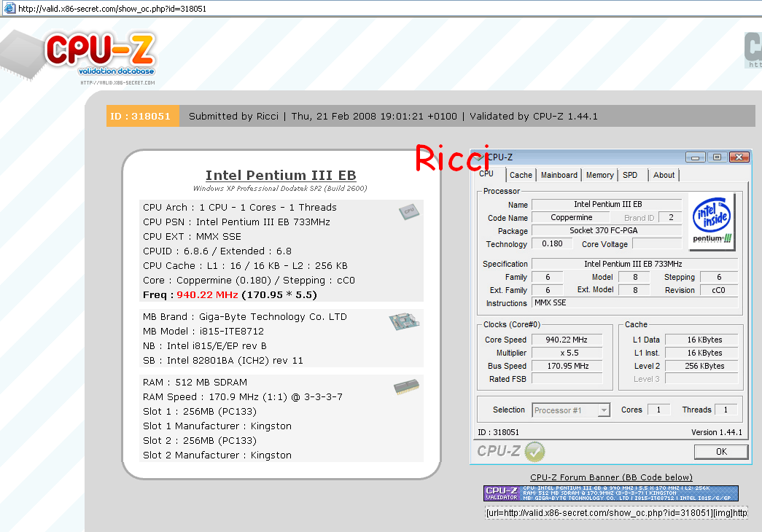The image size is (762, 532).
Task: Minimize the CPU-Z window
Action: (695, 157)
